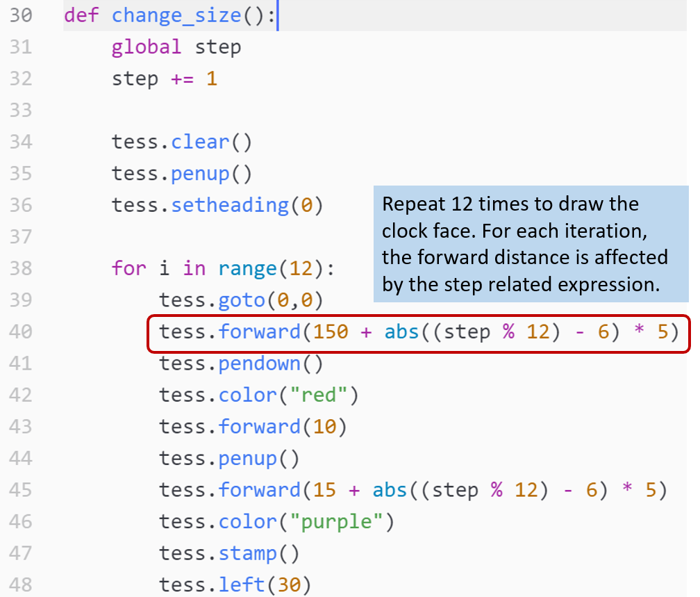The height and width of the screenshot is (597, 700).
Task: Click the red-outlined forward statement on line 40
Action: [x=418, y=332]
